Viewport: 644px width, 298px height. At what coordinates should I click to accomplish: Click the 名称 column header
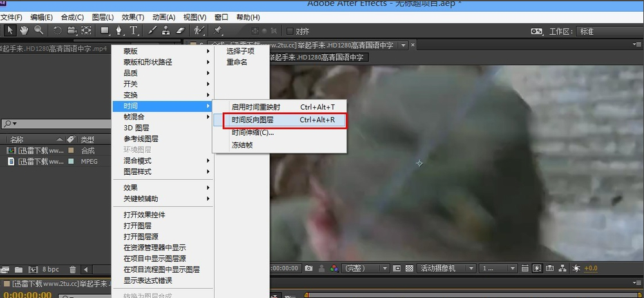coord(17,139)
